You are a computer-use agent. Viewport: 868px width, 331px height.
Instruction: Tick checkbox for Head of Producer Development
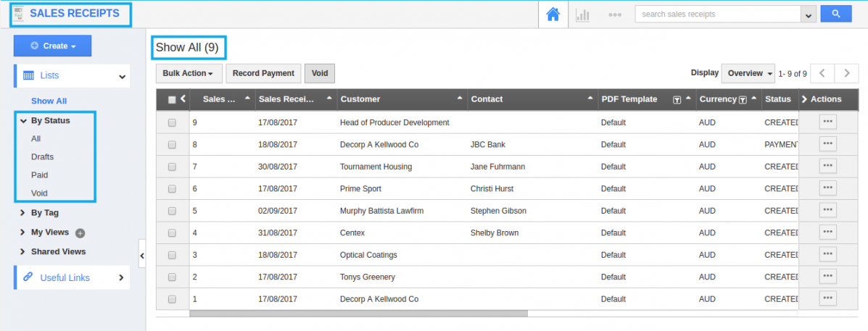pyautogui.click(x=172, y=122)
